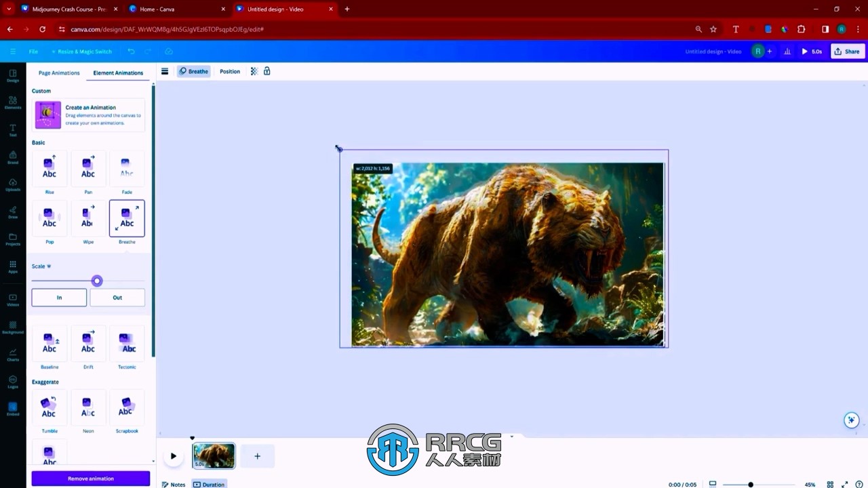Click the page thumbnail view icon beside zoom slider

coord(713,485)
